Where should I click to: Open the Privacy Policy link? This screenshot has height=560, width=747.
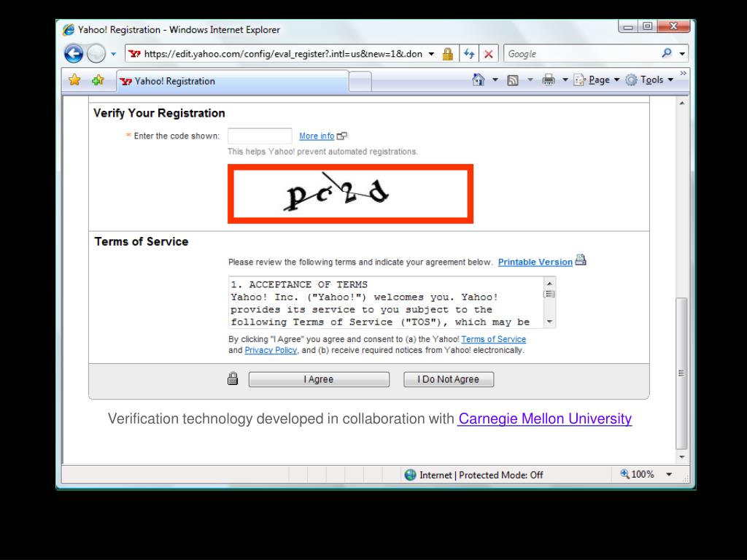(x=271, y=350)
